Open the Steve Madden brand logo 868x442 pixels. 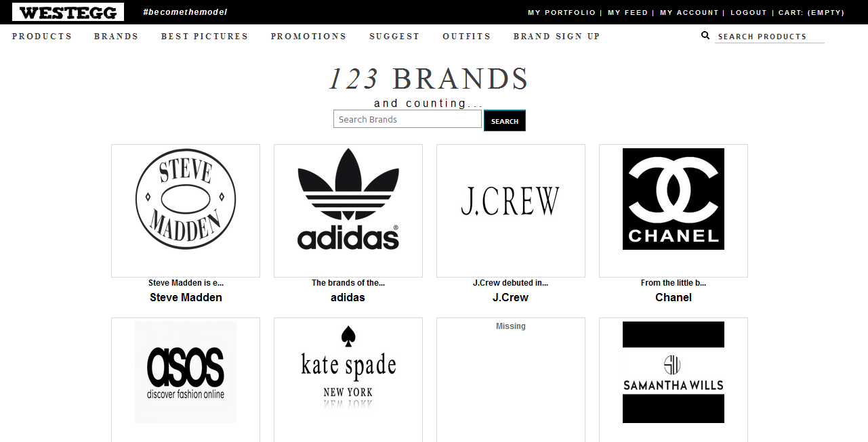[186, 199]
